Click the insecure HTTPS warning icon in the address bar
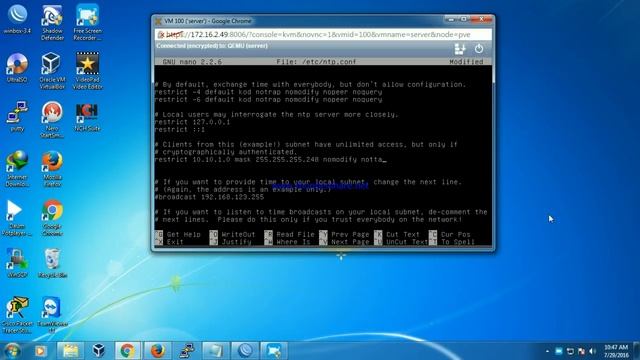The image size is (640, 360). (x=161, y=35)
